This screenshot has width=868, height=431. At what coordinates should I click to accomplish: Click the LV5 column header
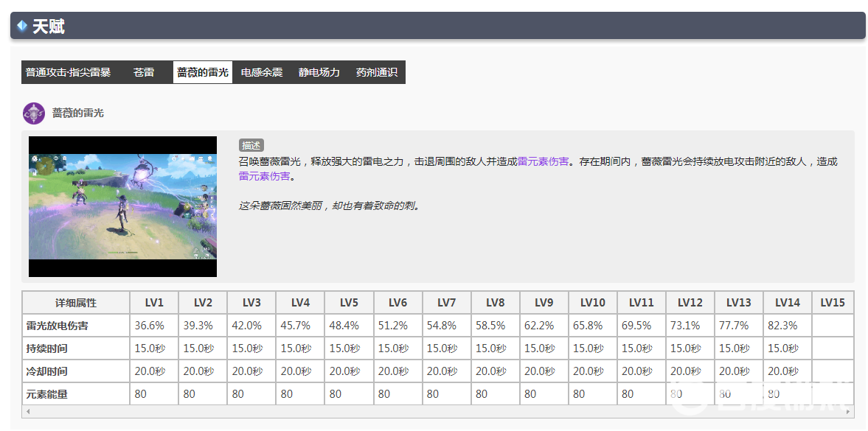click(x=349, y=303)
